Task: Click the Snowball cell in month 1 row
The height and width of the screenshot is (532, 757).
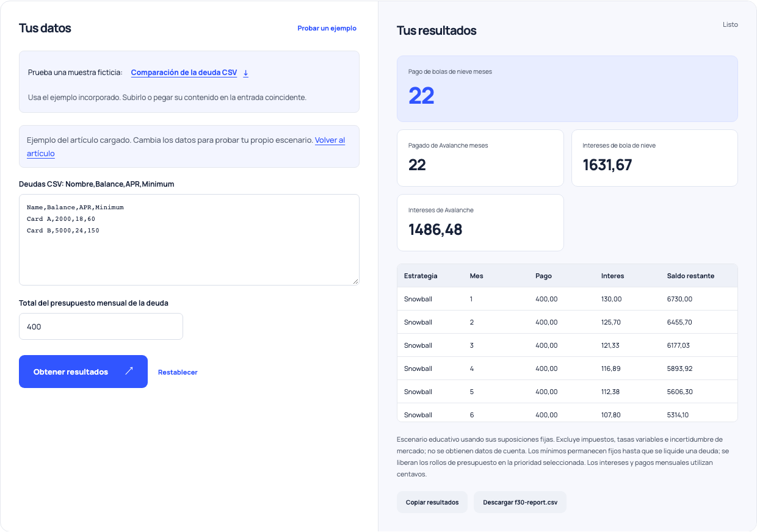Action: 418,299
